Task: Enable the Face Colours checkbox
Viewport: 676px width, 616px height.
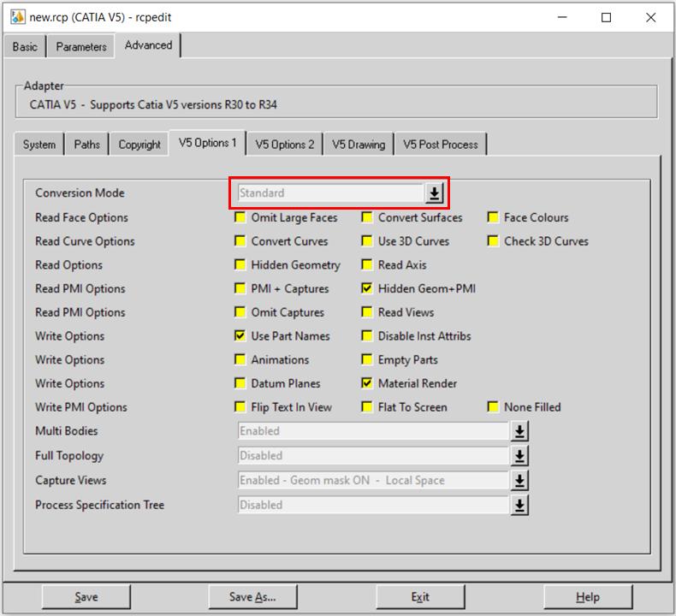Action: point(493,216)
